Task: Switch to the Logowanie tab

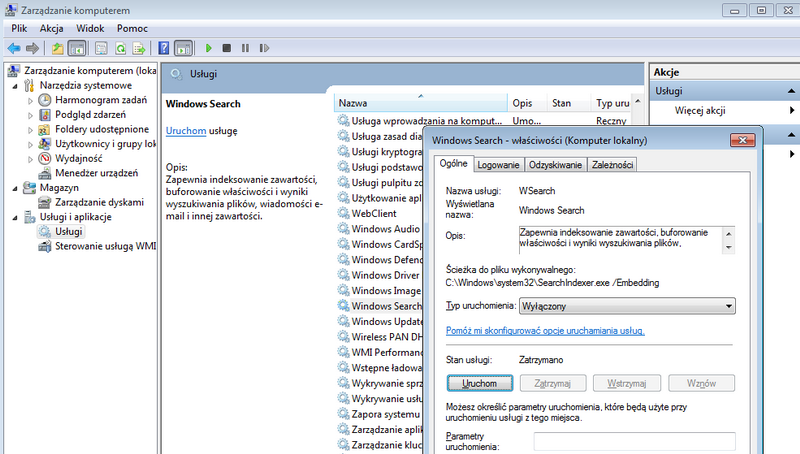Action: coord(498,165)
